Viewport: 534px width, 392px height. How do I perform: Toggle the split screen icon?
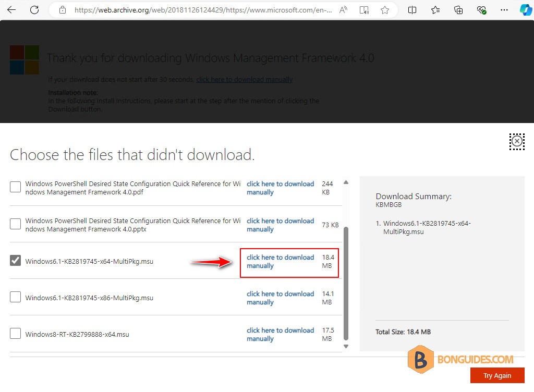(x=412, y=10)
